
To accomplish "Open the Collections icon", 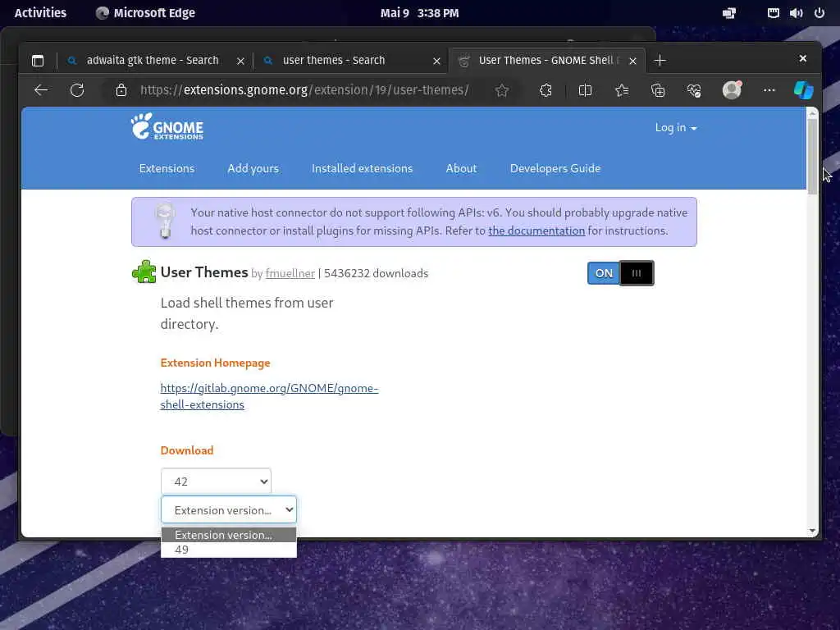I will coord(658,90).
